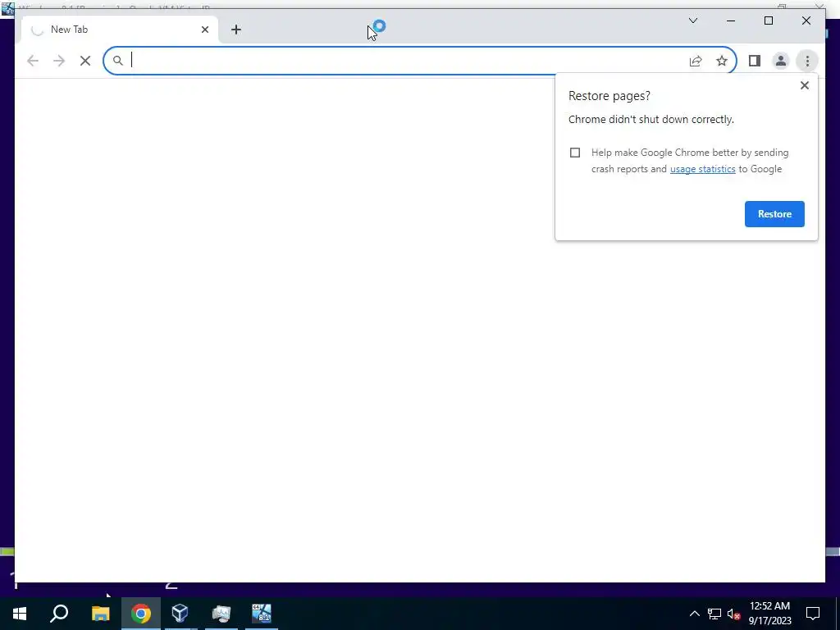Viewport: 840px width, 630px height.
Task: Minimize the Chrome window
Action: (731, 21)
